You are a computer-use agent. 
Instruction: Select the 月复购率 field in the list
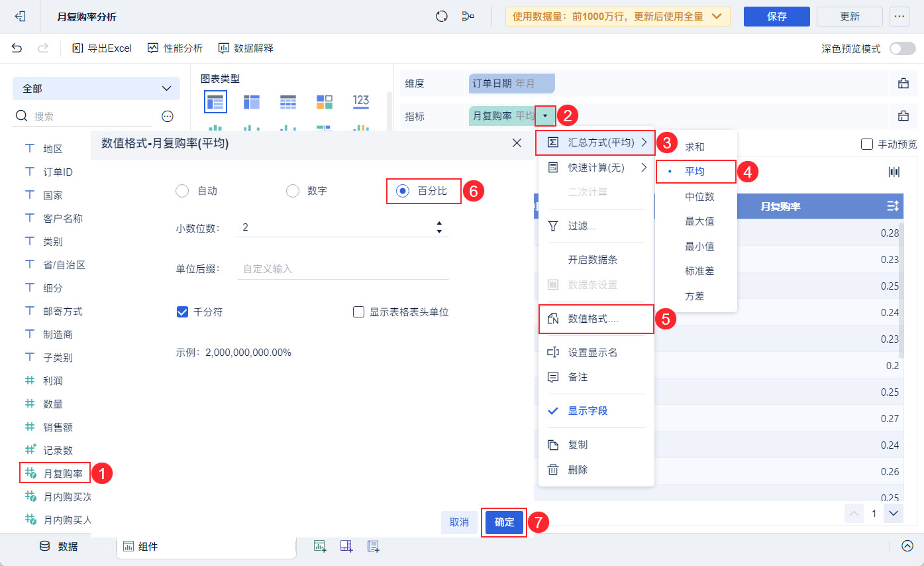tap(55, 474)
